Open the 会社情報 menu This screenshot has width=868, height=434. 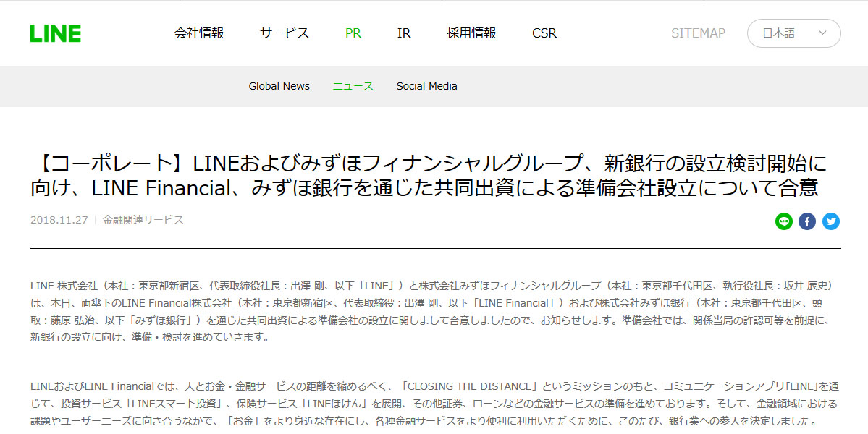199,33
